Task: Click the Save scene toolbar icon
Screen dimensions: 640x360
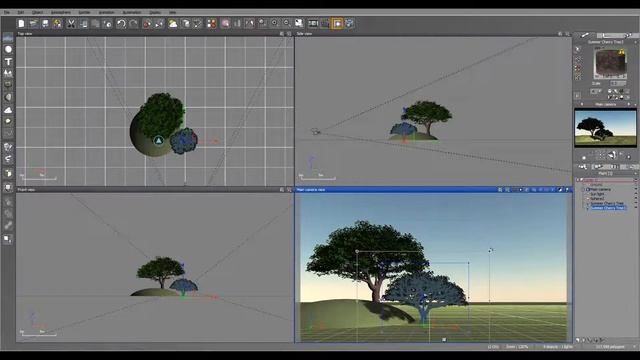Action: (45, 24)
